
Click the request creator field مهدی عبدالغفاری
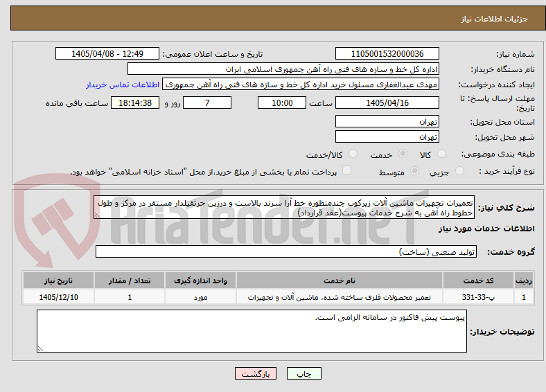[301, 84]
